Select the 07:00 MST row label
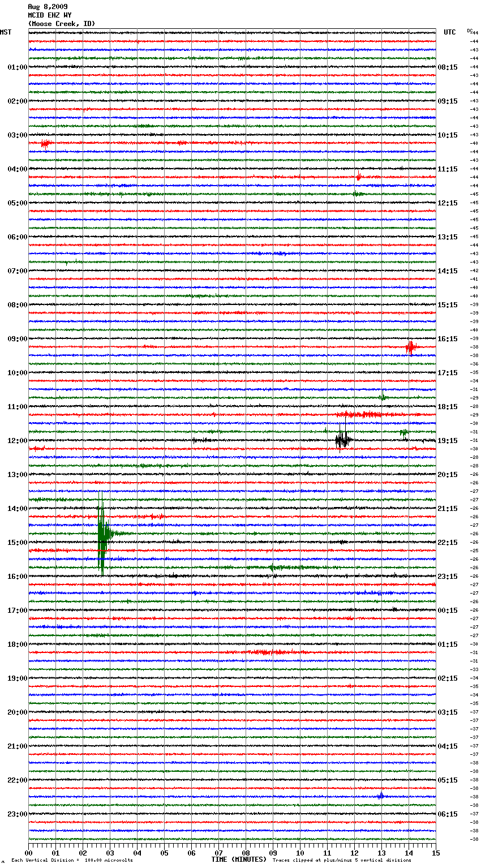Image resolution: width=481 pixels, height=868 pixels. click(18, 271)
